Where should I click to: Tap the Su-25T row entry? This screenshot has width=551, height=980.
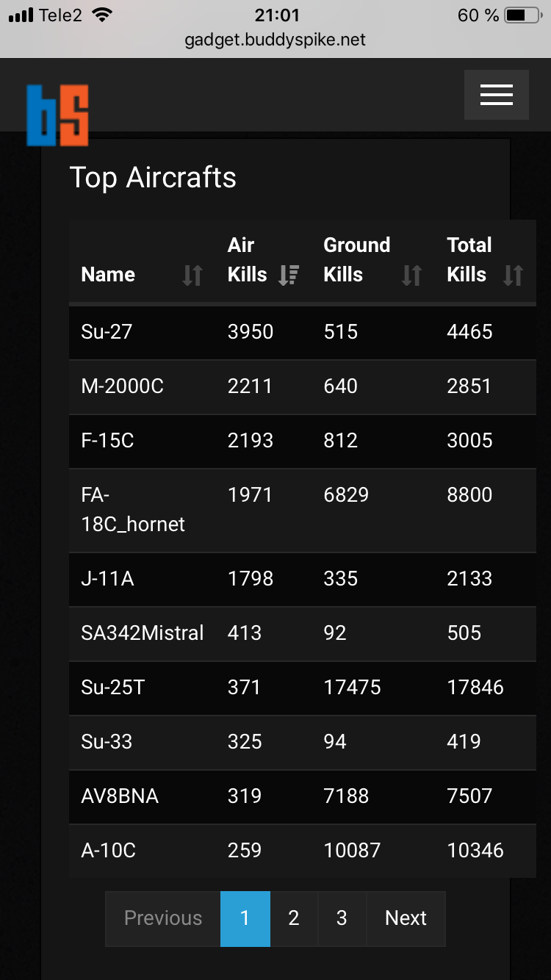pos(303,688)
